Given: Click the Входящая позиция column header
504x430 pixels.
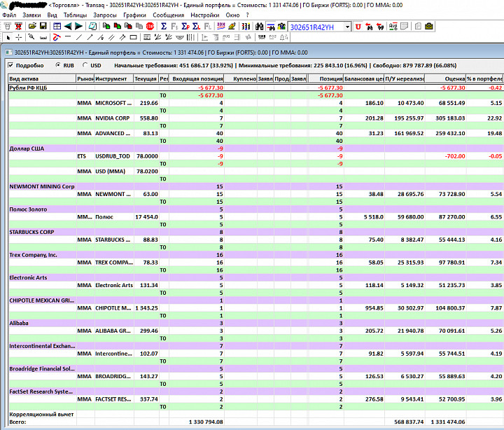Looking at the screenshot, I should click(x=197, y=78).
